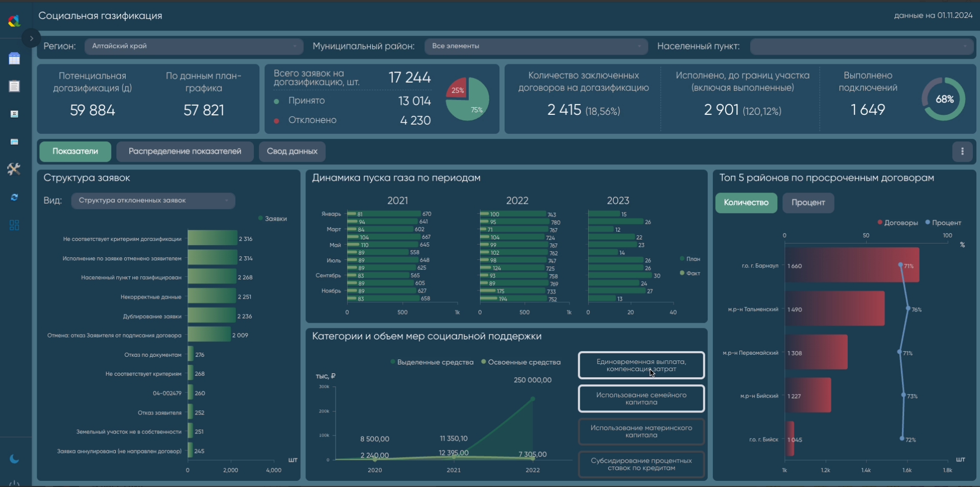Open the Вид dropdown for Структура заявок
Image resolution: width=980 pixels, height=487 pixels.
click(153, 201)
